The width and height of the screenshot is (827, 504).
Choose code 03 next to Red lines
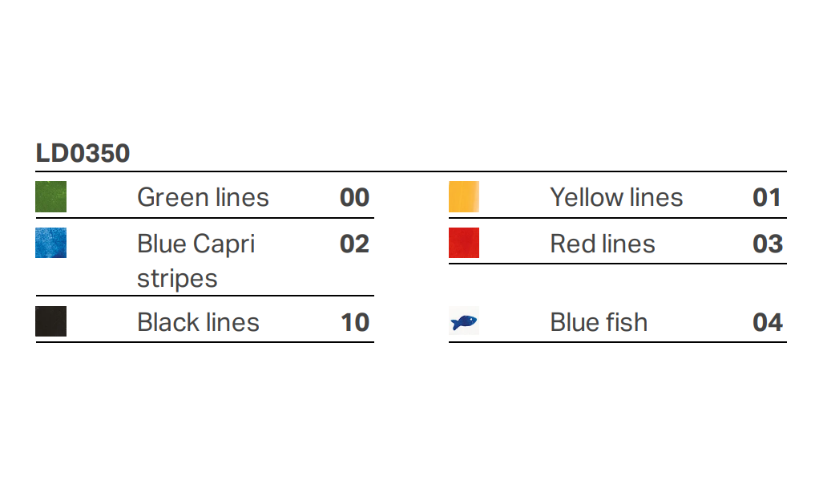coord(767,244)
